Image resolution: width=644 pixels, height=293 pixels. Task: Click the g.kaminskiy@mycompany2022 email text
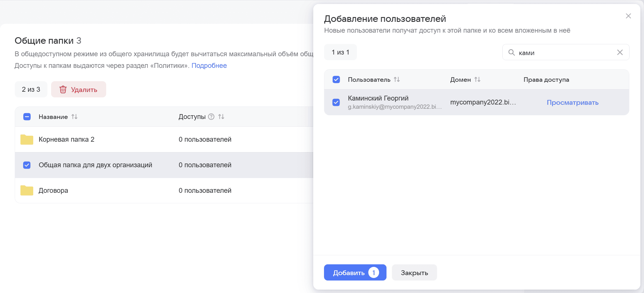click(x=395, y=107)
